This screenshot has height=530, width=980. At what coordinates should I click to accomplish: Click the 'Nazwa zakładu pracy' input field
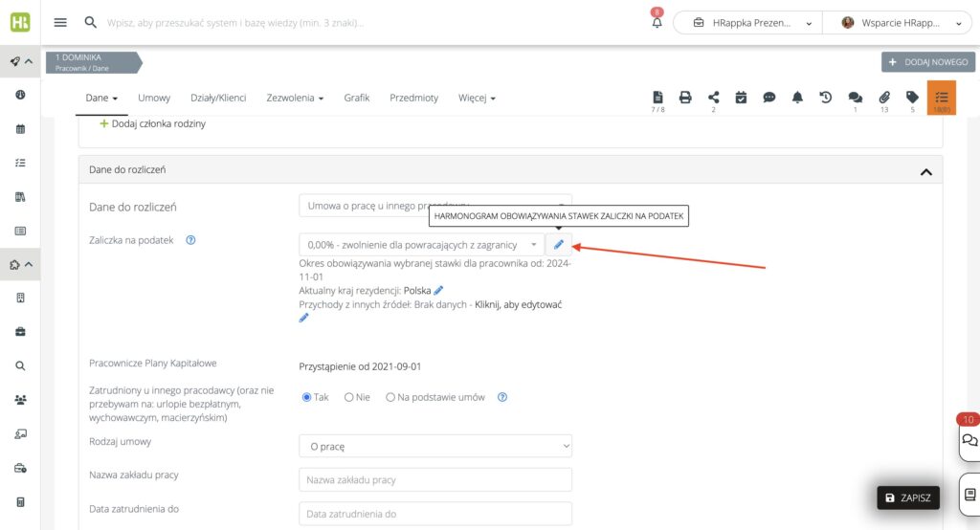434,479
